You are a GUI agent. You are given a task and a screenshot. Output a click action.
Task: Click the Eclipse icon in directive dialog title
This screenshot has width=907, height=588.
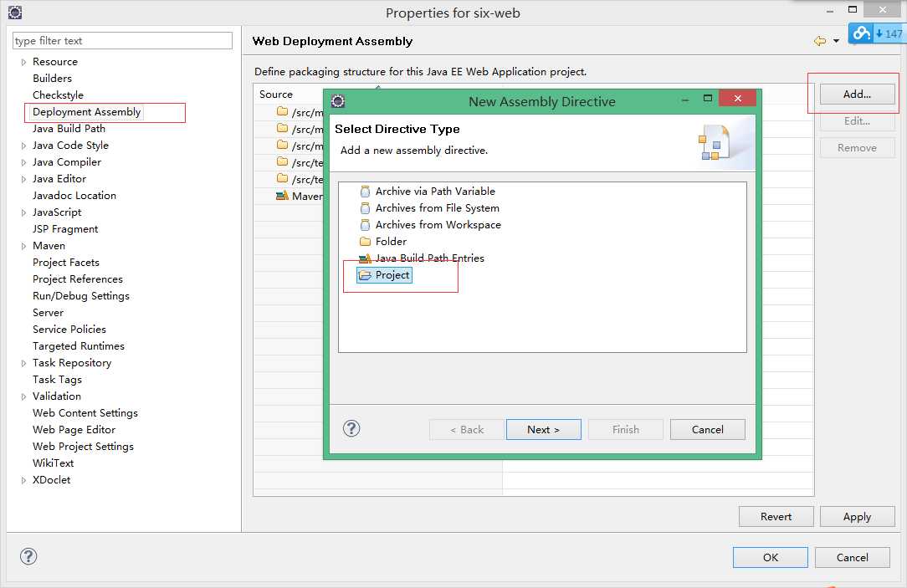point(338,101)
